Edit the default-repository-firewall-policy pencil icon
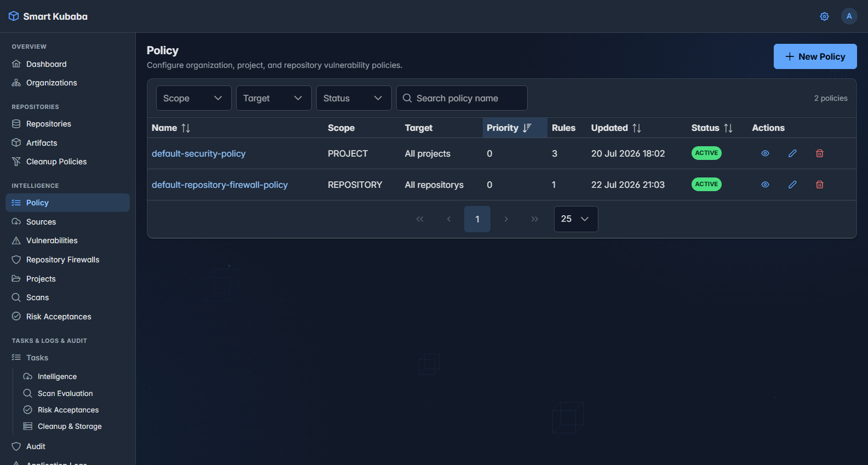This screenshot has height=465, width=868. 792,185
